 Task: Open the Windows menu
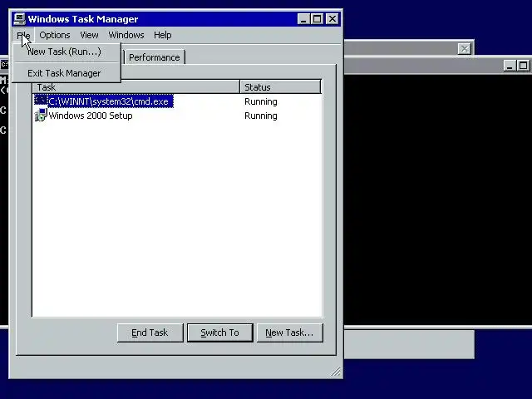[x=126, y=35]
